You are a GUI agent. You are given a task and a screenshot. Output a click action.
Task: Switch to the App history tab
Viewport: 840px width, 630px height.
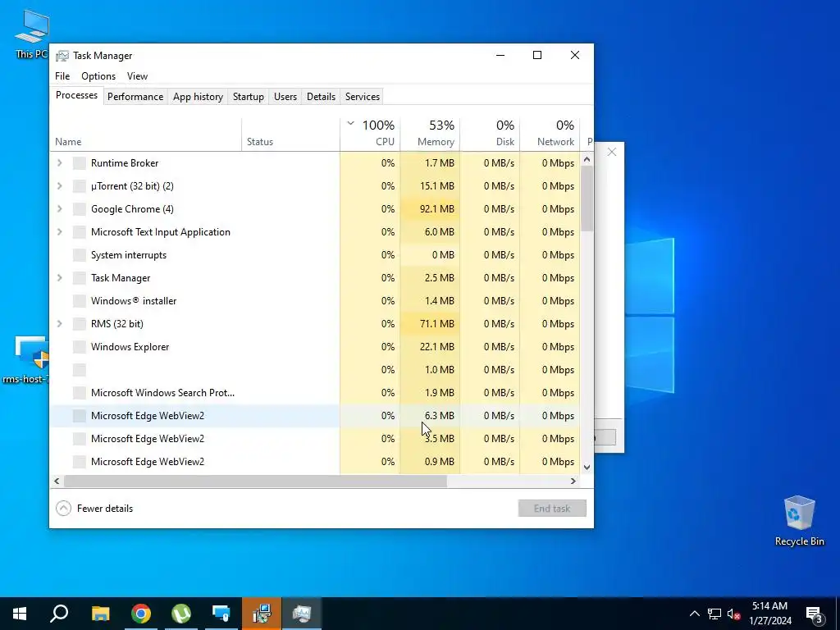click(x=198, y=97)
